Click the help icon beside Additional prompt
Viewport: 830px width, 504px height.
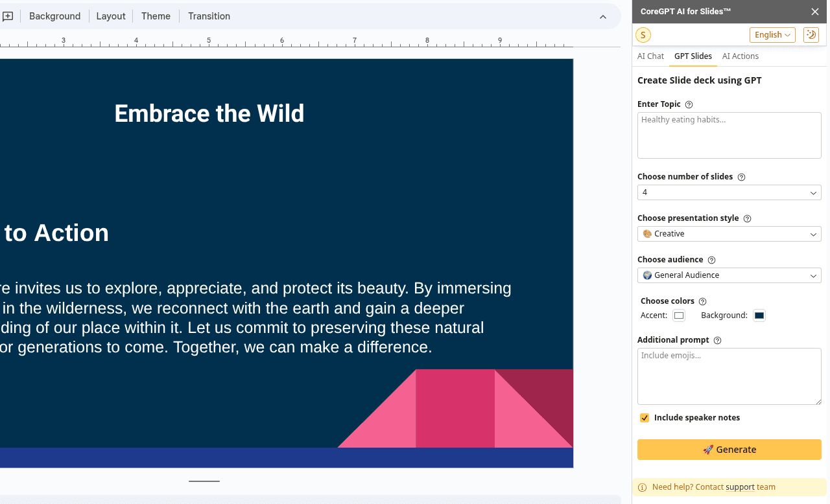pos(717,339)
